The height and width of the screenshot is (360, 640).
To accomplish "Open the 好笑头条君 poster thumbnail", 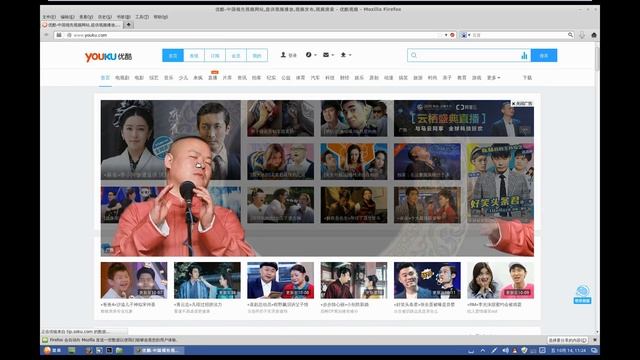I will [500, 183].
